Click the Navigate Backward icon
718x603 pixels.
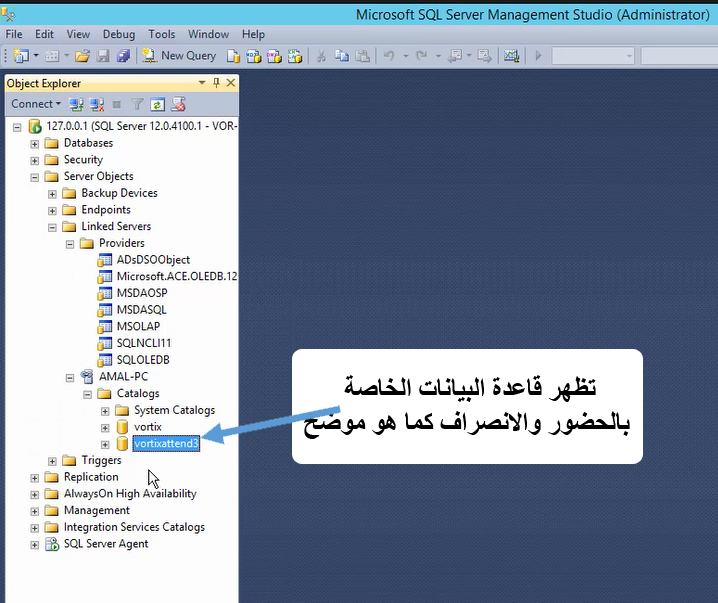coord(455,56)
